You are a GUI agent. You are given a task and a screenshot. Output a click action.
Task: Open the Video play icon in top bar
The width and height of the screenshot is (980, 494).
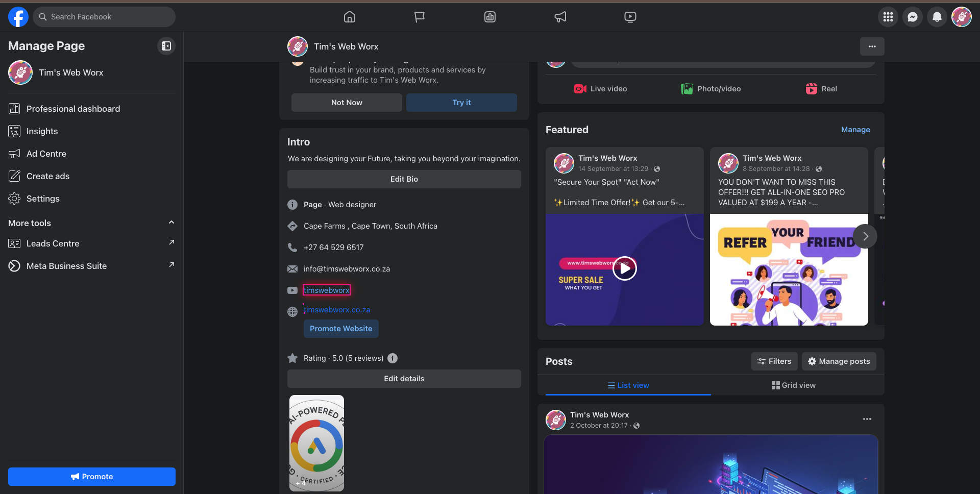click(630, 17)
